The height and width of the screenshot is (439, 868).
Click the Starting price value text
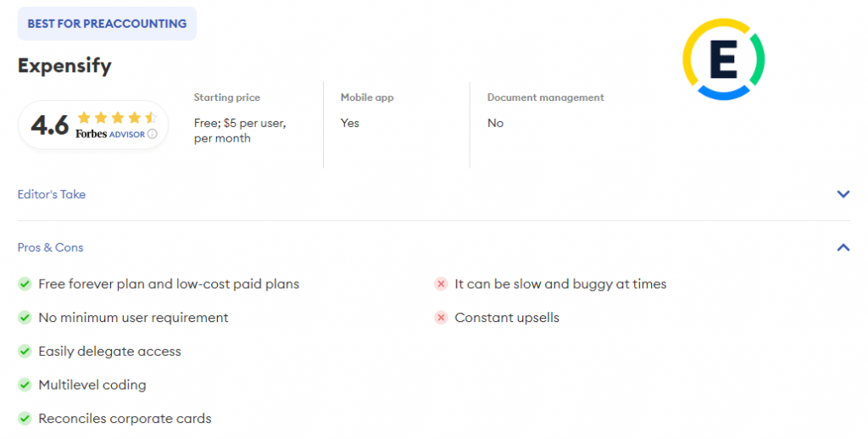coord(240,131)
